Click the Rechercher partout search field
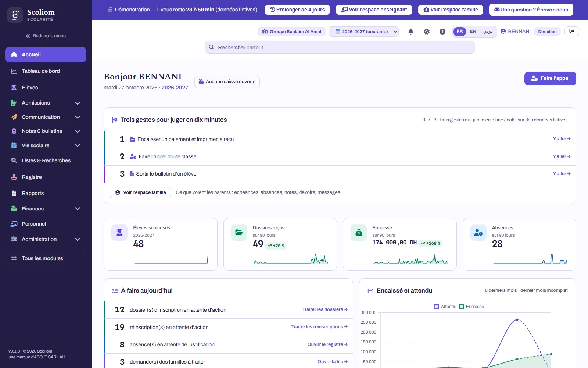Viewport: 588px width, 368px height. coord(340,47)
